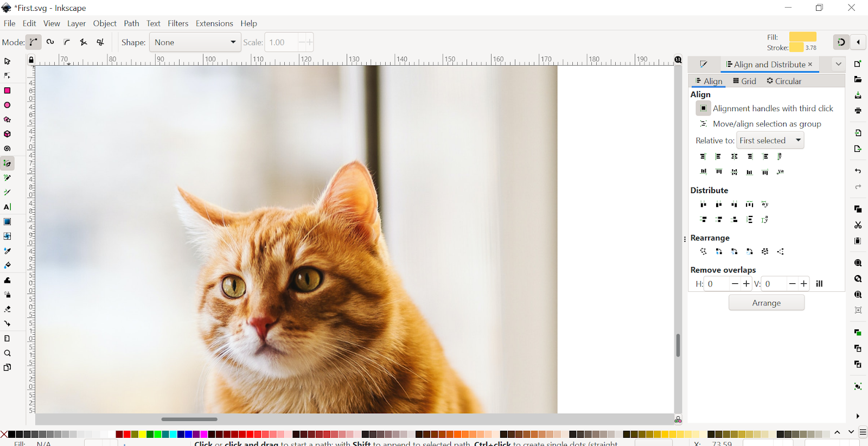Open snapping options arrow
The height and width of the screenshot is (446, 868).
tap(858, 42)
